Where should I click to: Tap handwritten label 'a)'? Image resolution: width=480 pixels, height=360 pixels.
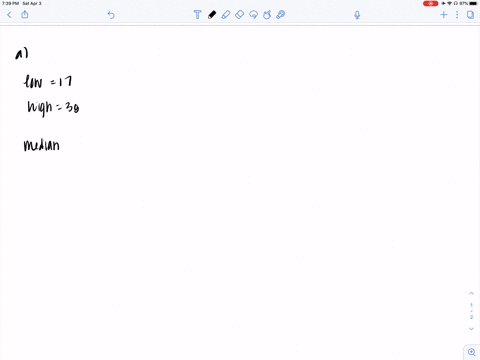pos(22,54)
